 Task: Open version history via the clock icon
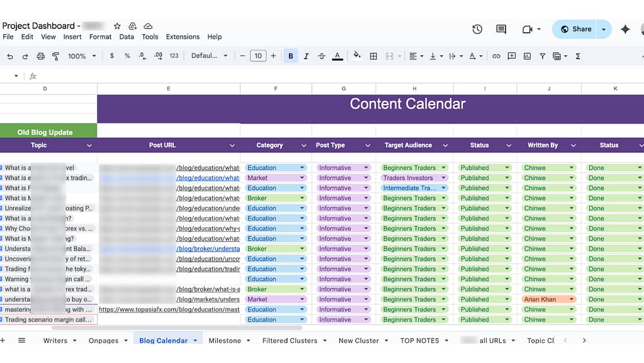(x=477, y=29)
